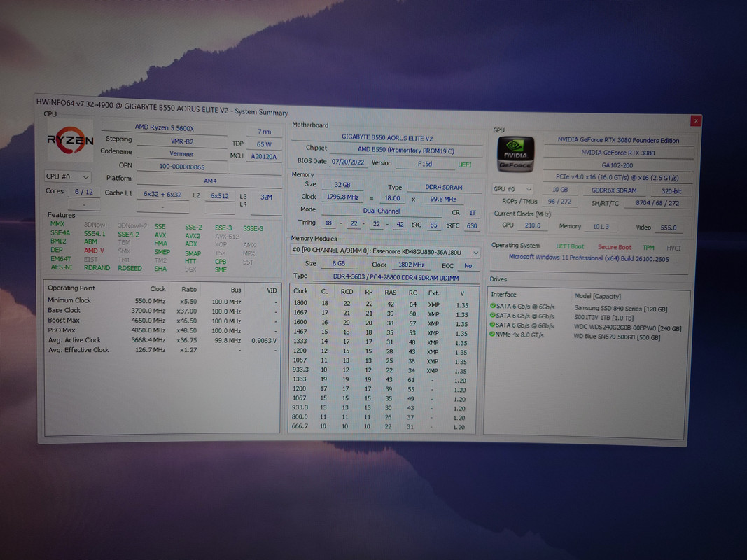The height and width of the screenshot is (560, 747).
Task: Click the ECC No value
Action: pos(468,266)
